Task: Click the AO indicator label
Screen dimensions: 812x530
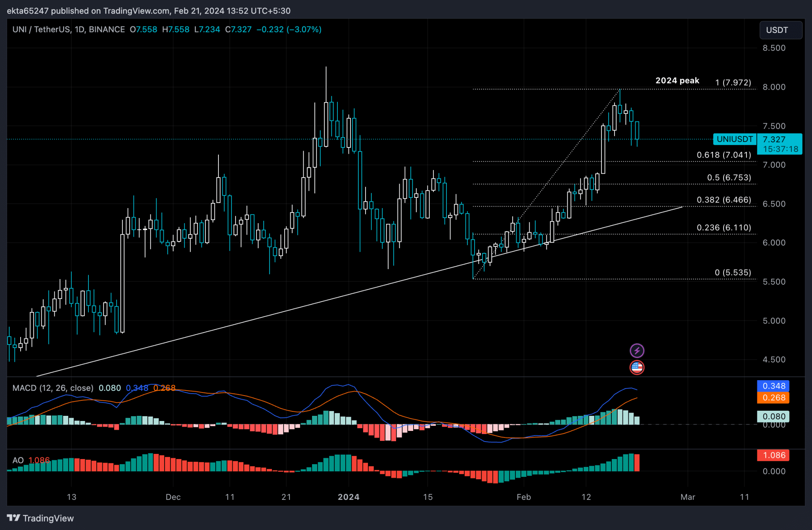Action: click(x=18, y=460)
